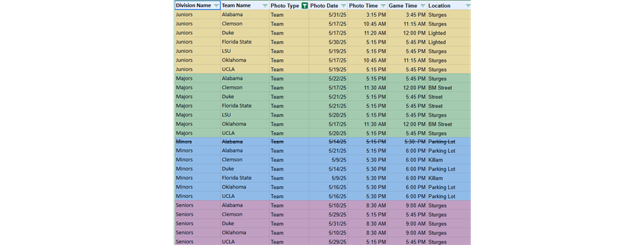
Task: Select the Juniors Alabama team cell
Action: [245, 15]
